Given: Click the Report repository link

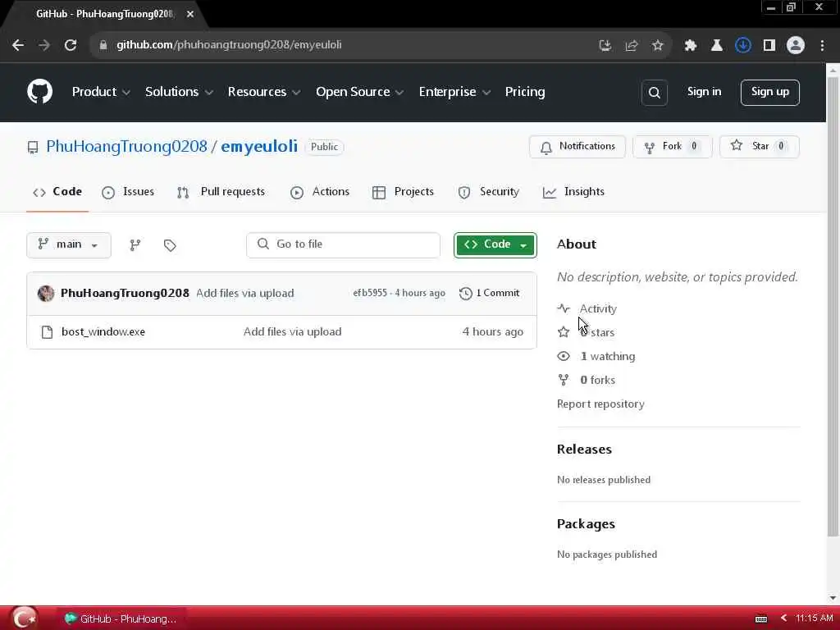Looking at the screenshot, I should click(600, 404).
